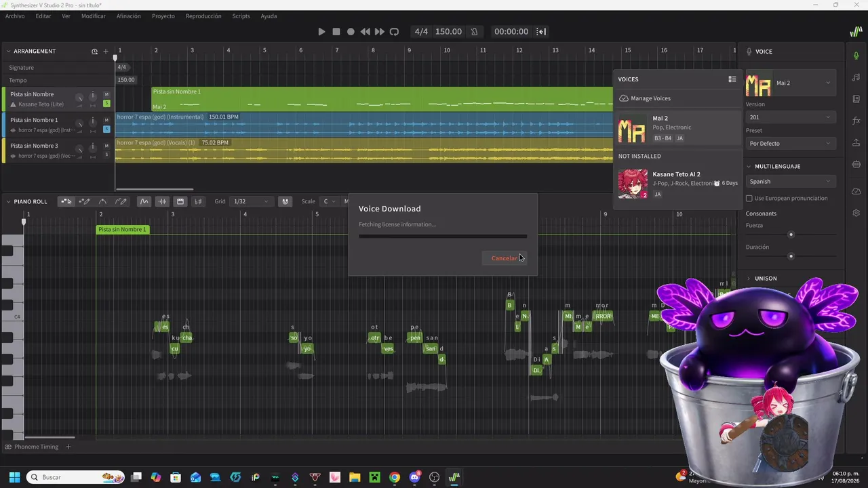Screen dimensions: 868x488
Task: Select the pitch curve editing tool
Action: pos(102,201)
